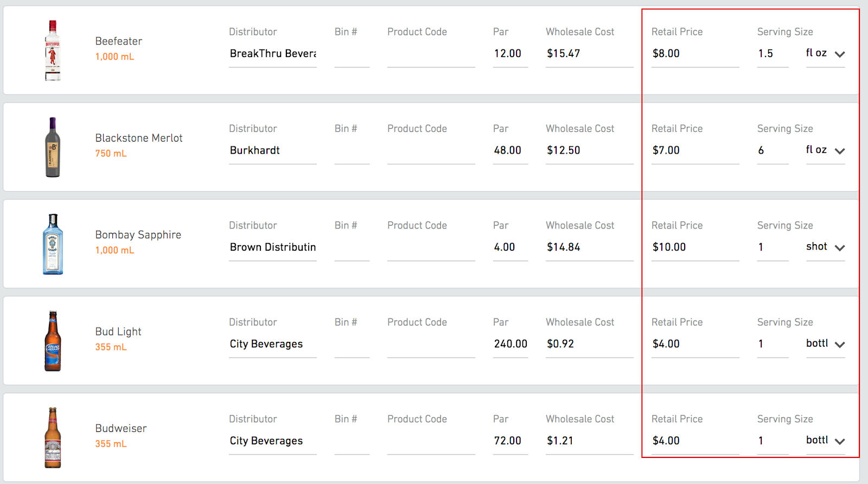Click Blackstone Merlot wholesale cost field

(589, 150)
